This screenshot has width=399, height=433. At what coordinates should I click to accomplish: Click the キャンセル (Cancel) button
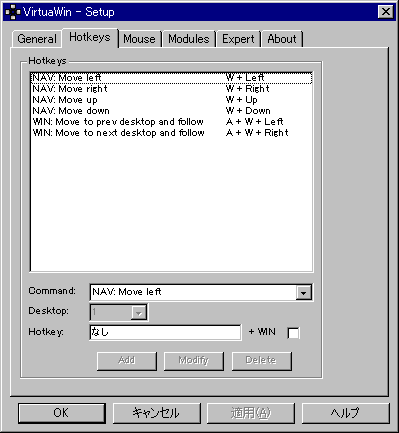(157, 413)
